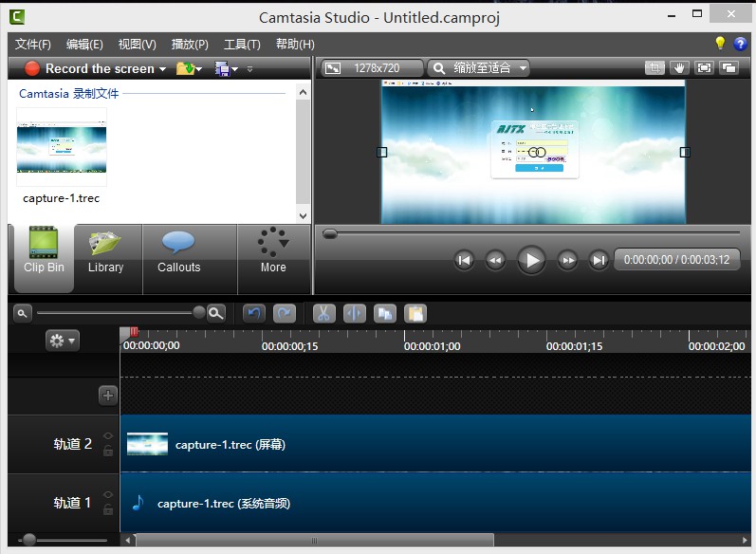Select the capture-1.trec clip thumbnail
The height and width of the screenshot is (554, 756).
click(62, 148)
